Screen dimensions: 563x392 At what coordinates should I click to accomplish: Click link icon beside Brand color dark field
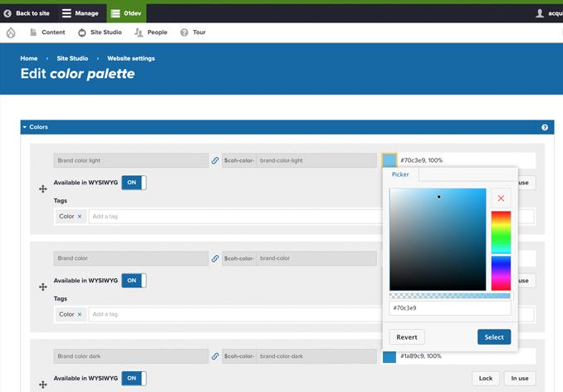215,356
